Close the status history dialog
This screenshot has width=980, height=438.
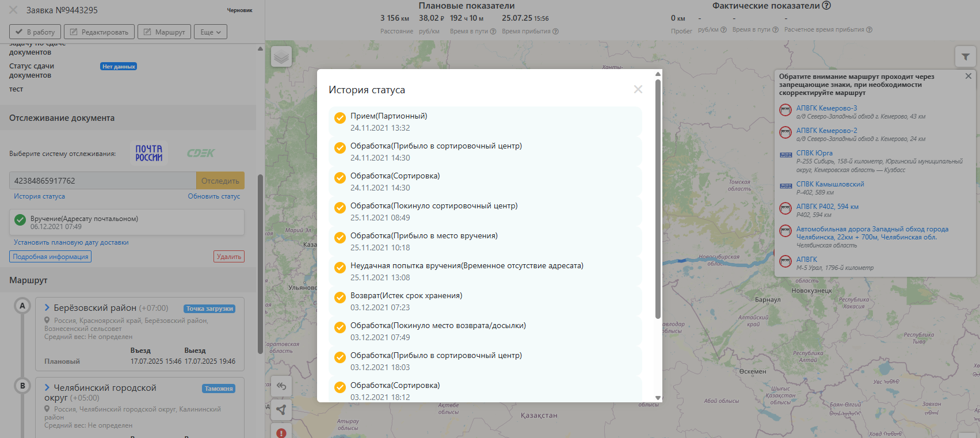point(638,89)
